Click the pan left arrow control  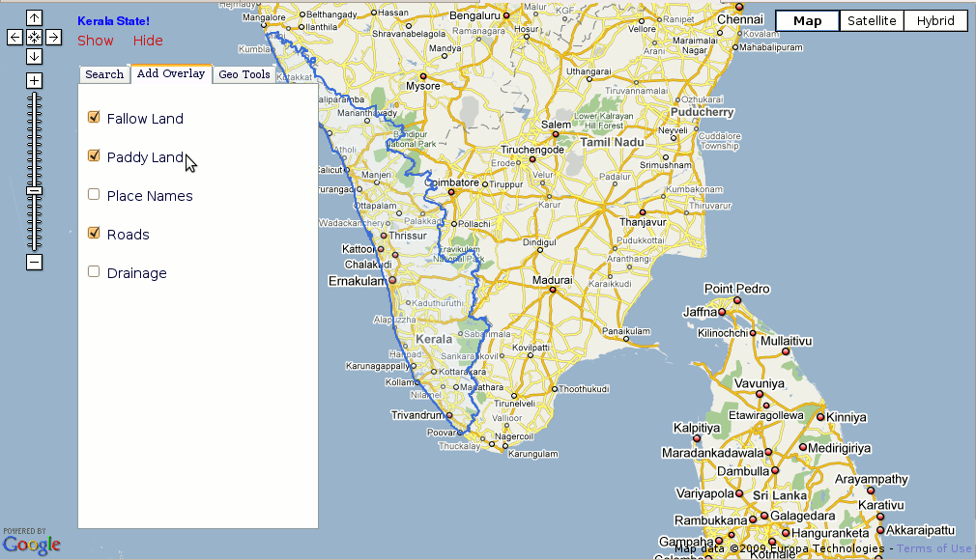(14, 36)
